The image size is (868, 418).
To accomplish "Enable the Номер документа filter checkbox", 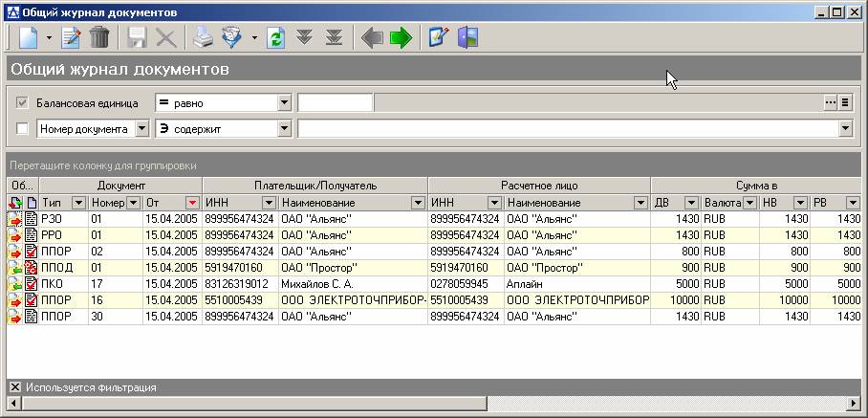I will point(23,128).
